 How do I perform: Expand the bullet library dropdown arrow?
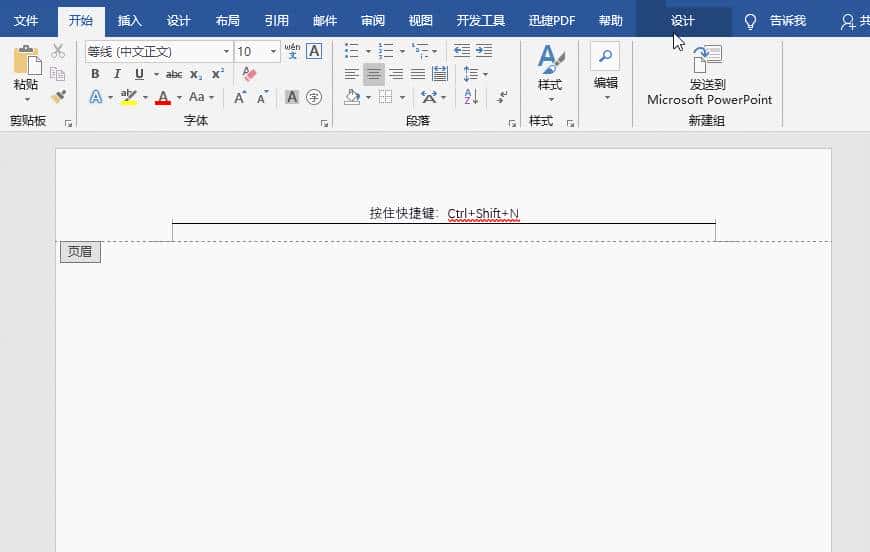368,52
